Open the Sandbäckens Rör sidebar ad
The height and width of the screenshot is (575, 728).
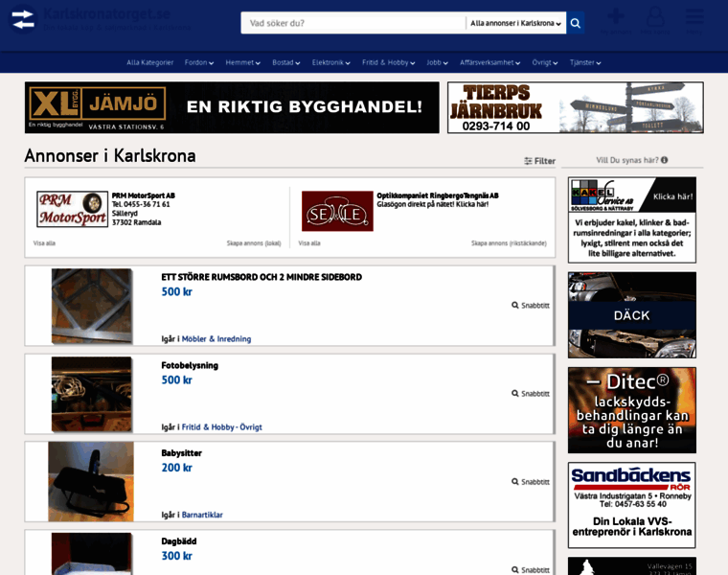[632, 505]
